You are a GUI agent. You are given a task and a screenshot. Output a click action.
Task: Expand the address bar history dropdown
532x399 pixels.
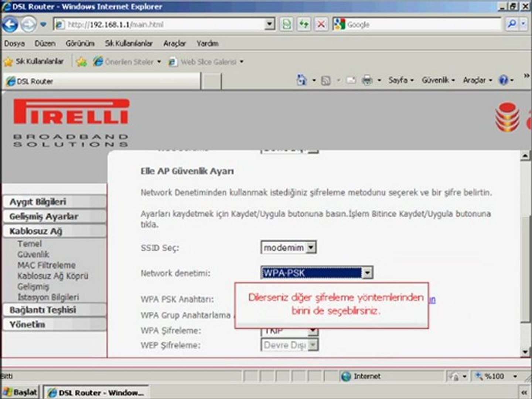coord(270,25)
